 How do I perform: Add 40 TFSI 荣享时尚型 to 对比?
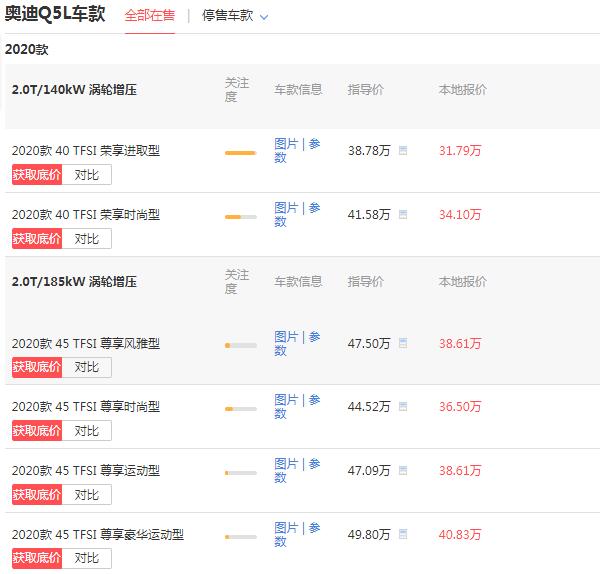pos(87,239)
